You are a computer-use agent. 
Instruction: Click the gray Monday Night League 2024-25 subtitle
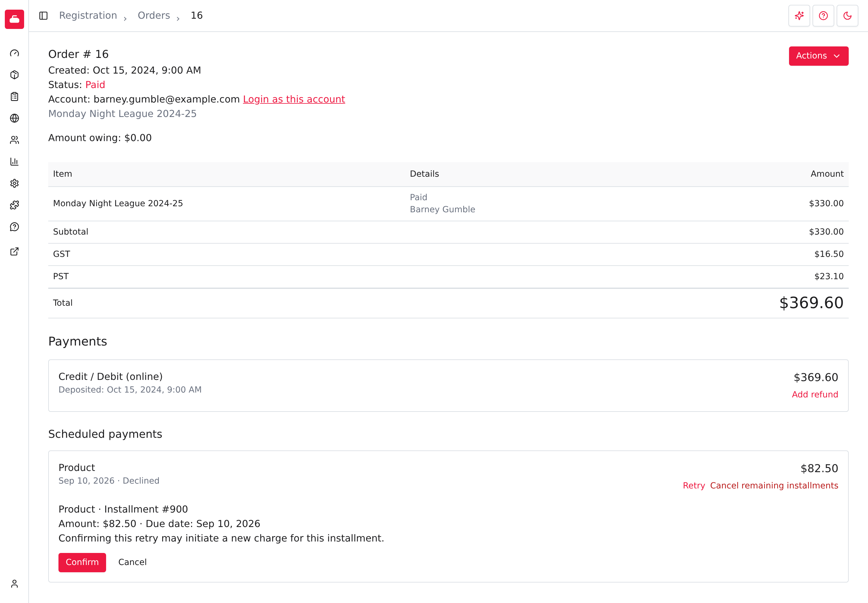tap(122, 114)
